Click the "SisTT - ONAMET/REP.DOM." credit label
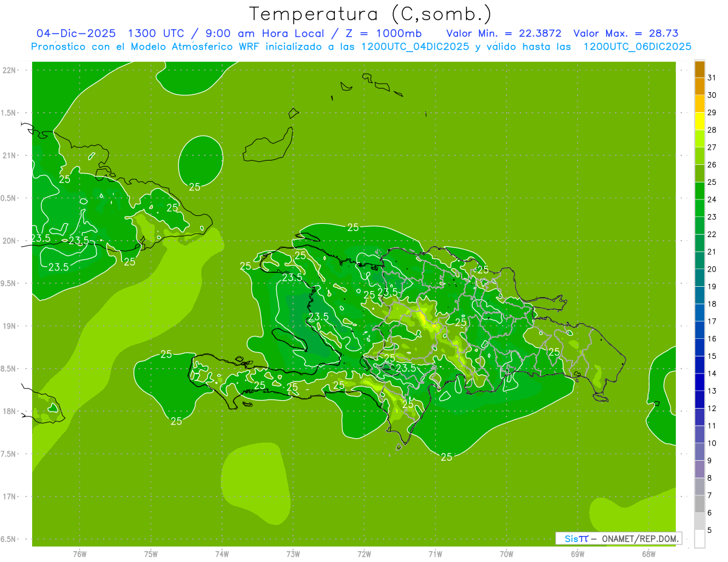The image size is (728, 562). point(618,538)
